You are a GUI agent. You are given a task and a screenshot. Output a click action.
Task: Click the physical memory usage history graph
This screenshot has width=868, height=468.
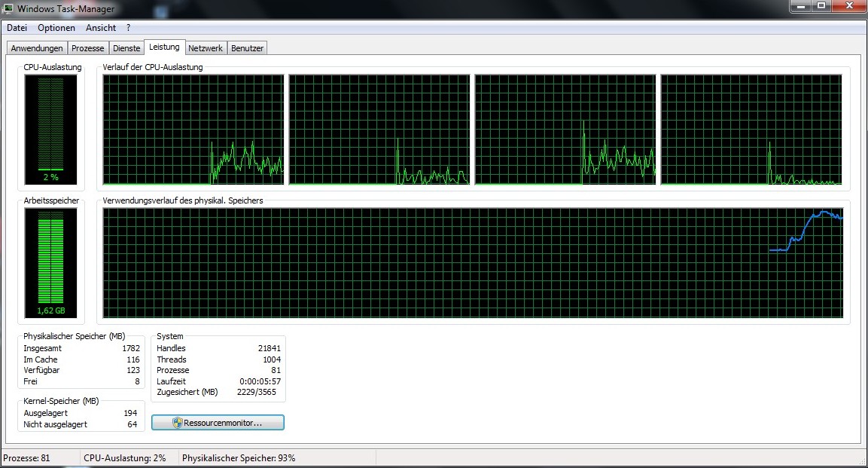[473, 263]
